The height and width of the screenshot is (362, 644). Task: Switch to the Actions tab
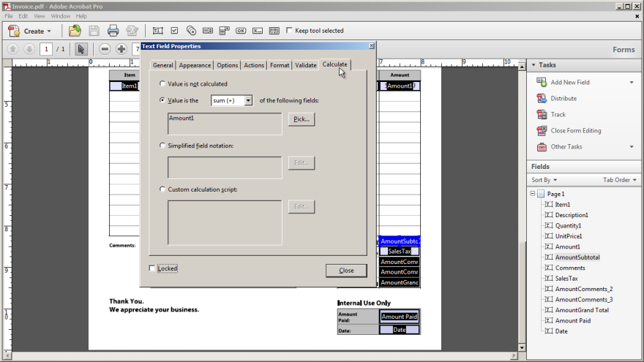254,65
